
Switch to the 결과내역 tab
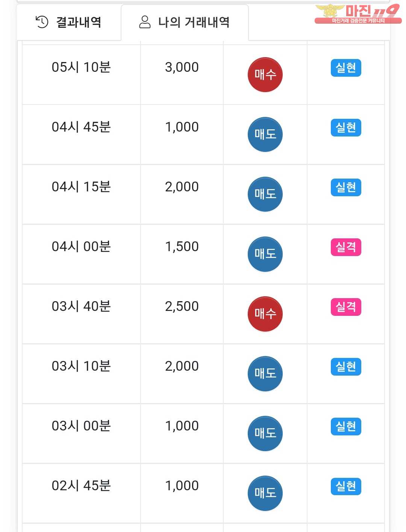click(68, 23)
